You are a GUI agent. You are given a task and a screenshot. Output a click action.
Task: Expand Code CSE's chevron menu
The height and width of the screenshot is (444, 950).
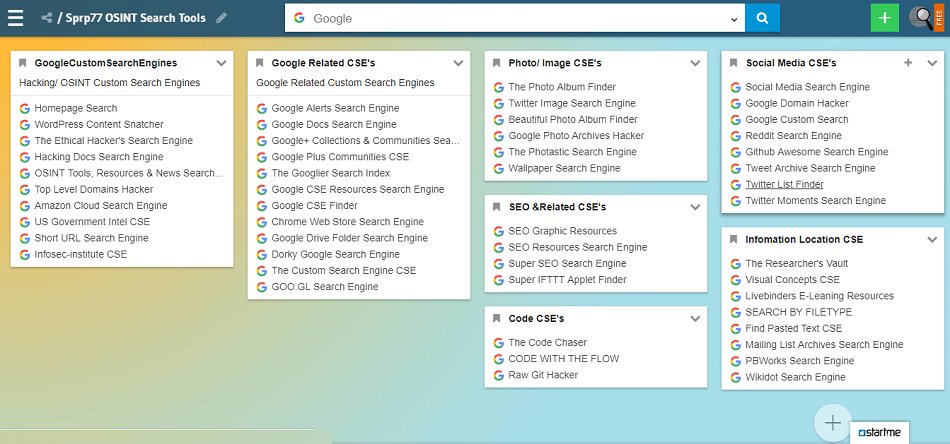[x=695, y=319]
